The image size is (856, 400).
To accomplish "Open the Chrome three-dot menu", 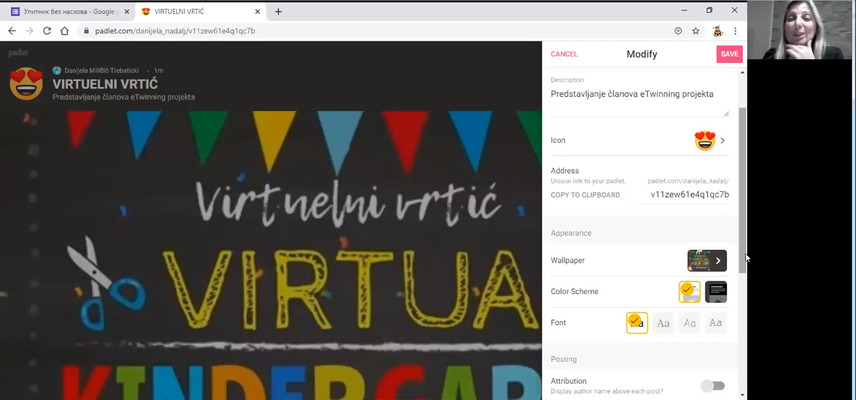I will pos(735,31).
